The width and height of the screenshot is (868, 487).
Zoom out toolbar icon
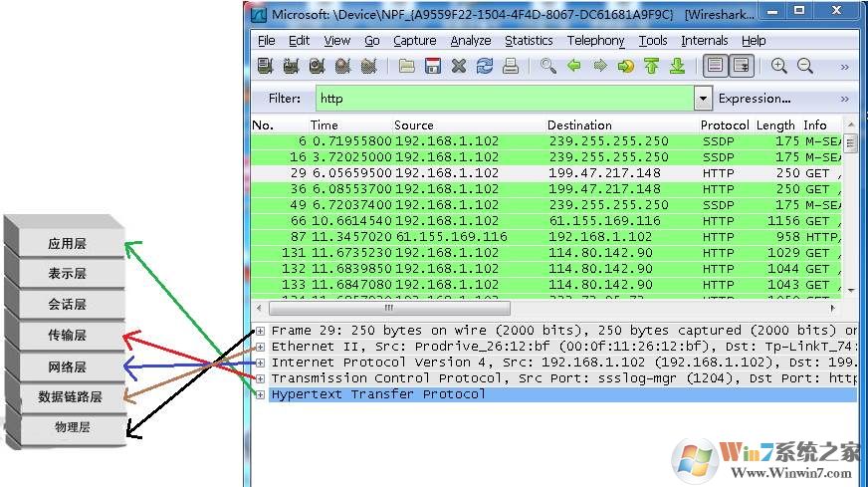pos(805,67)
